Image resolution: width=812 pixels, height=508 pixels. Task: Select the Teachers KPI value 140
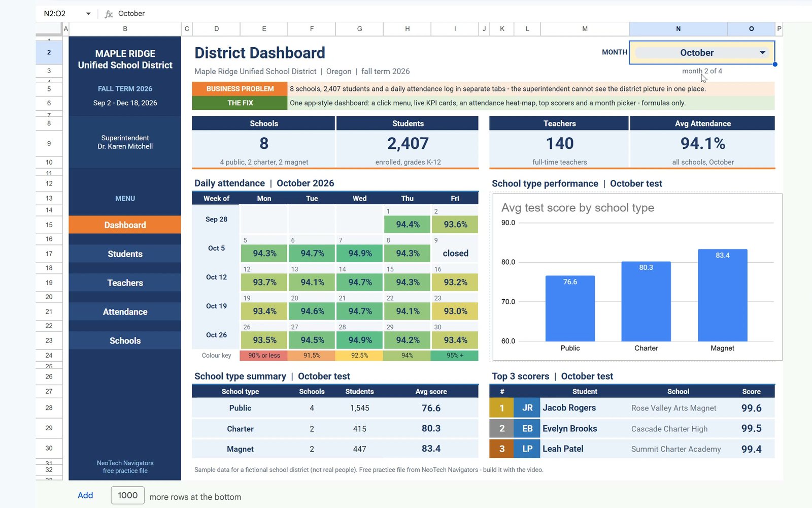point(560,144)
